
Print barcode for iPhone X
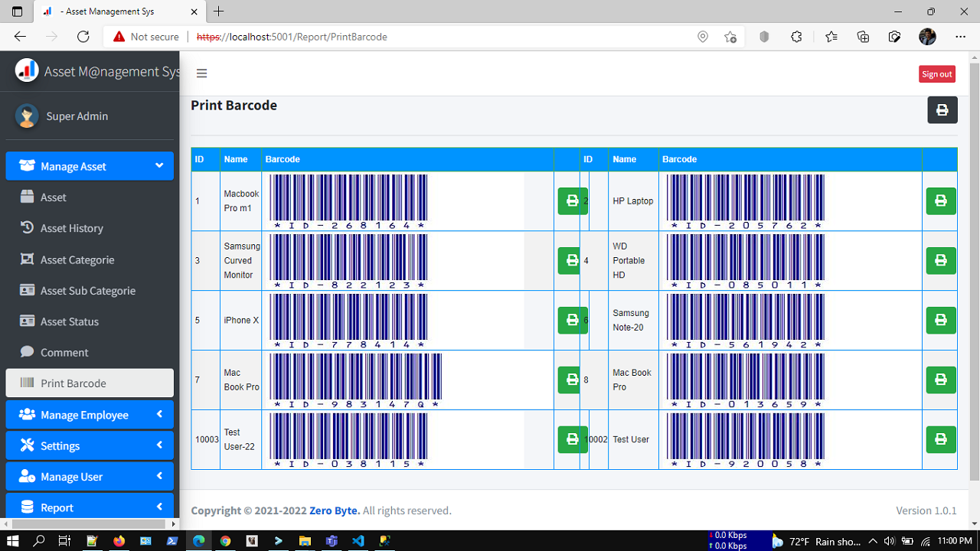pyautogui.click(x=572, y=320)
